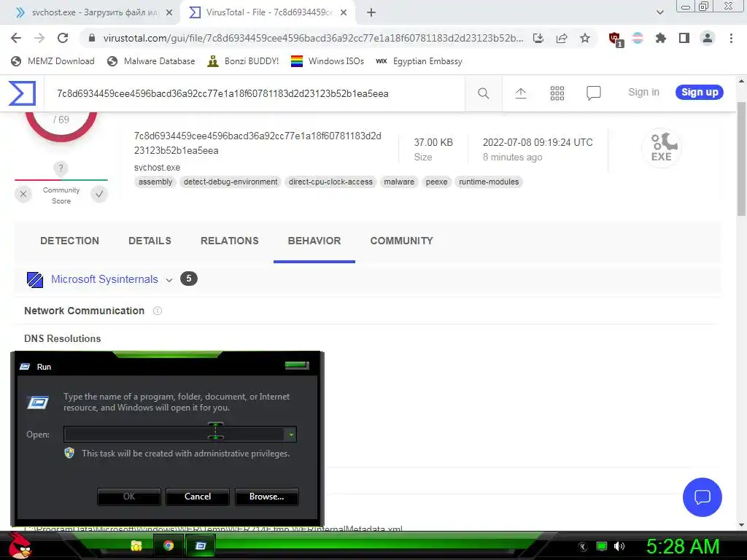This screenshot has height=560, width=747.
Task: Vote file malicious with X button
Action: pos(23,194)
